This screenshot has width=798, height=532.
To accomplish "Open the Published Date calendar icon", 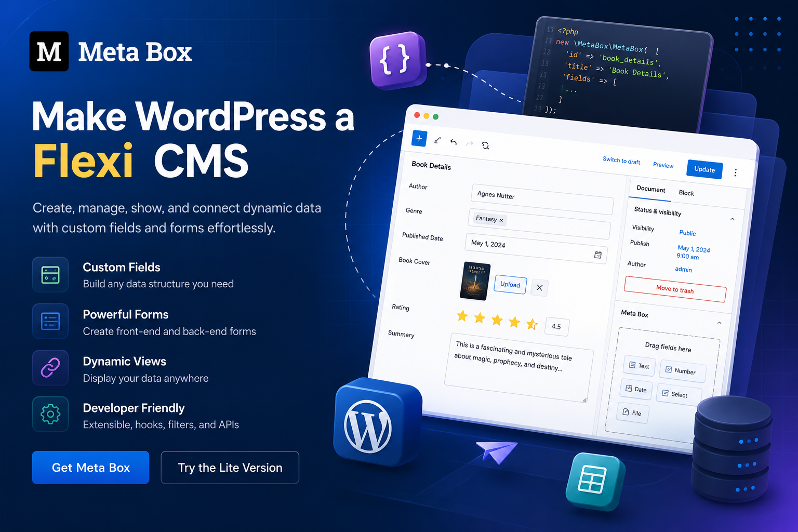I will (x=598, y=255).
